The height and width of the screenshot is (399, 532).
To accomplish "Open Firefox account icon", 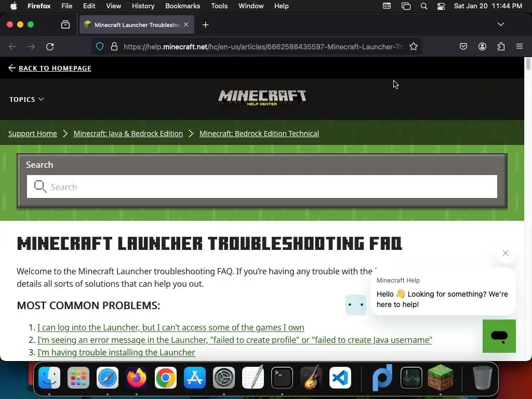I will click(x=482, y=46).
